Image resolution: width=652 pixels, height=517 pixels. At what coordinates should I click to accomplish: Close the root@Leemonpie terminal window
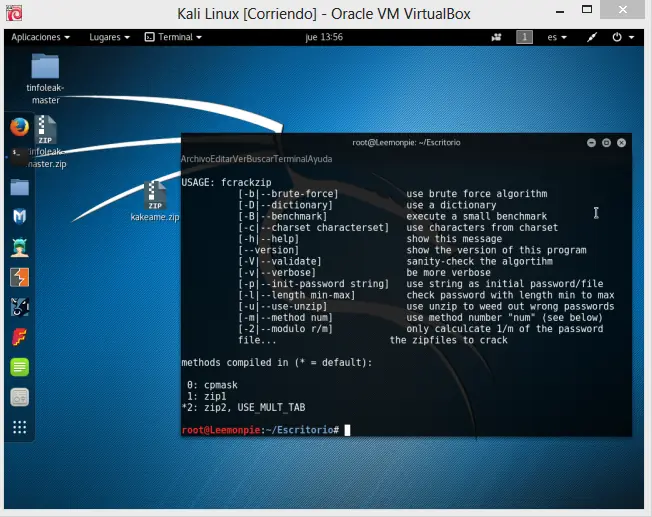pyautogui.click(x=621, y=143)
